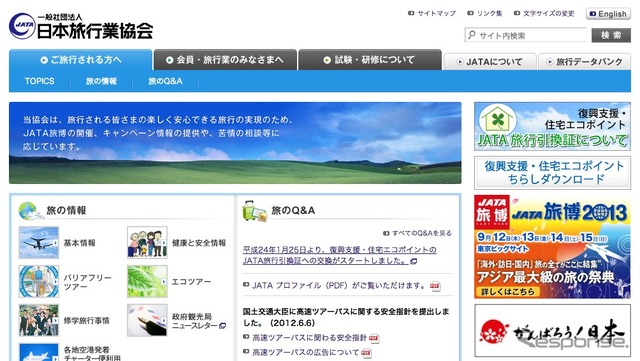
Task: Click the JATA logo at top left
Action: pos(81,27)
